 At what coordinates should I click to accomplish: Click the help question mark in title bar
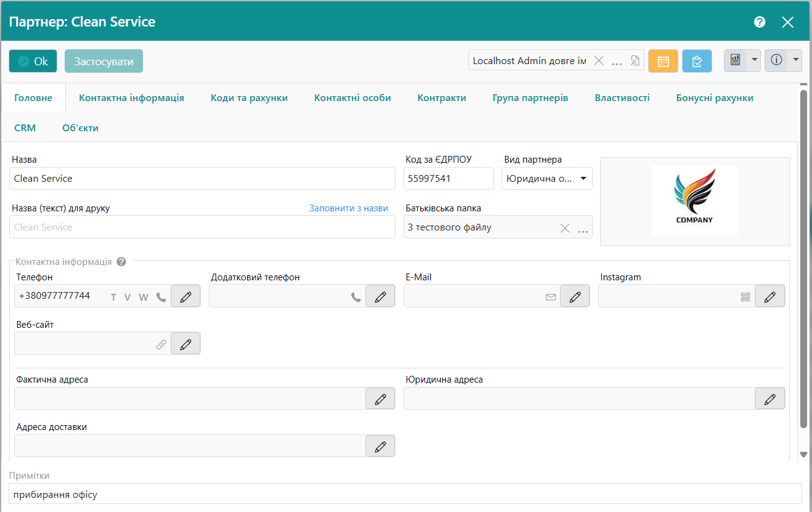760,22
